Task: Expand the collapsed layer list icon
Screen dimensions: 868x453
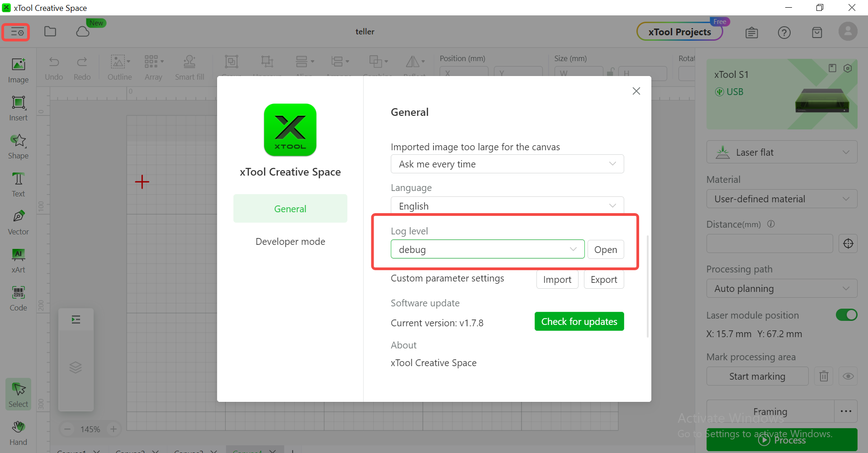Action: (76, 319)
